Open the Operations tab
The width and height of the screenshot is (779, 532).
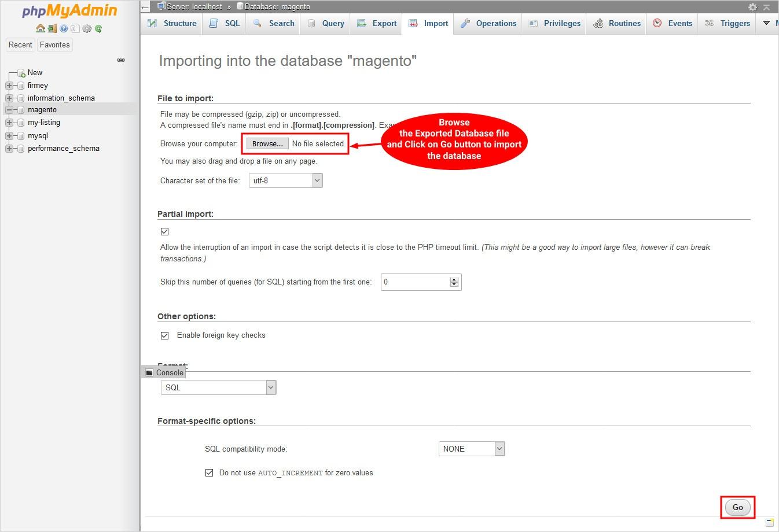[x=488, y=24]
